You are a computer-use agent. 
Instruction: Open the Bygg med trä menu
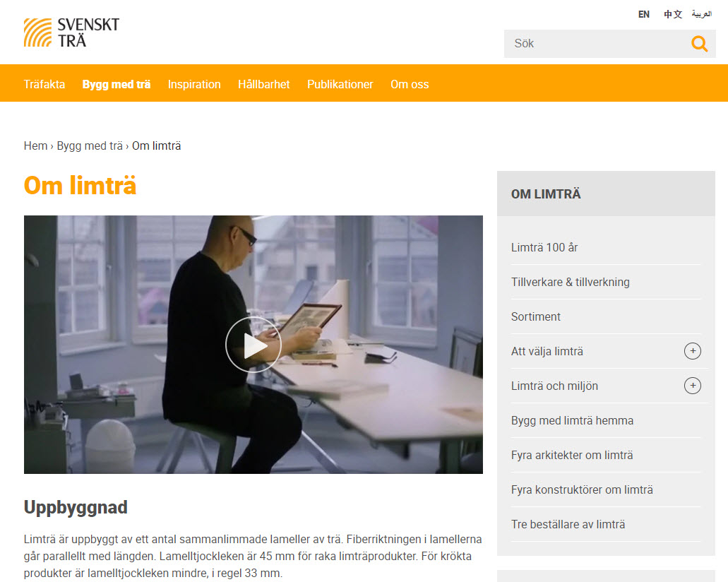pyautogui.click(x=117, y=84)
